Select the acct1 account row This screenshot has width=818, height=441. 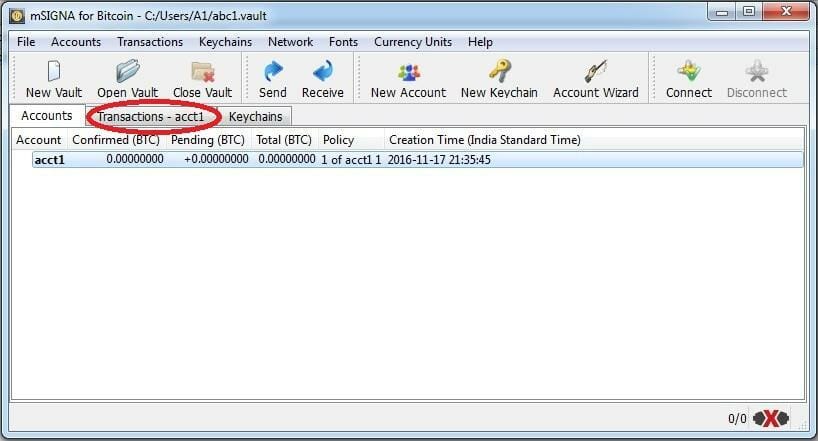tap(417, 160)
